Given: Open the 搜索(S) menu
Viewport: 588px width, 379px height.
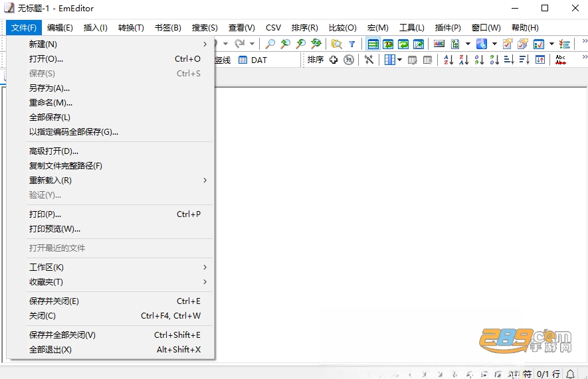Looking at the screenshot, I should (x=205, y=28).
